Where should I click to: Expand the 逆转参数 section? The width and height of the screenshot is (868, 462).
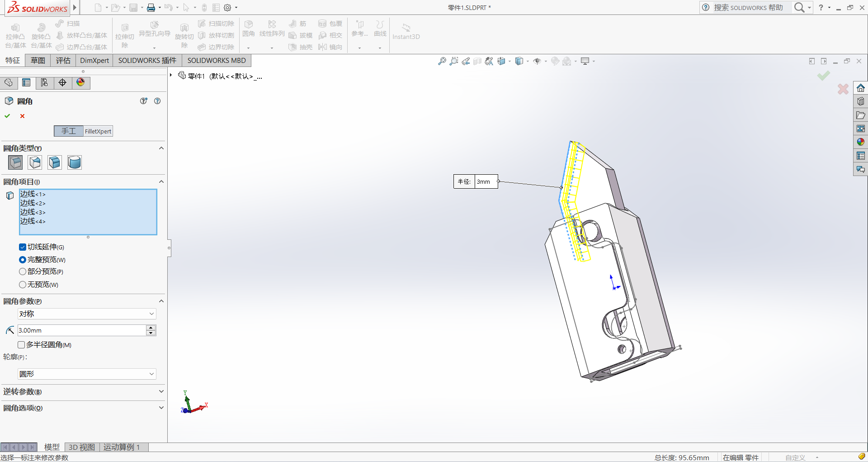161,391
